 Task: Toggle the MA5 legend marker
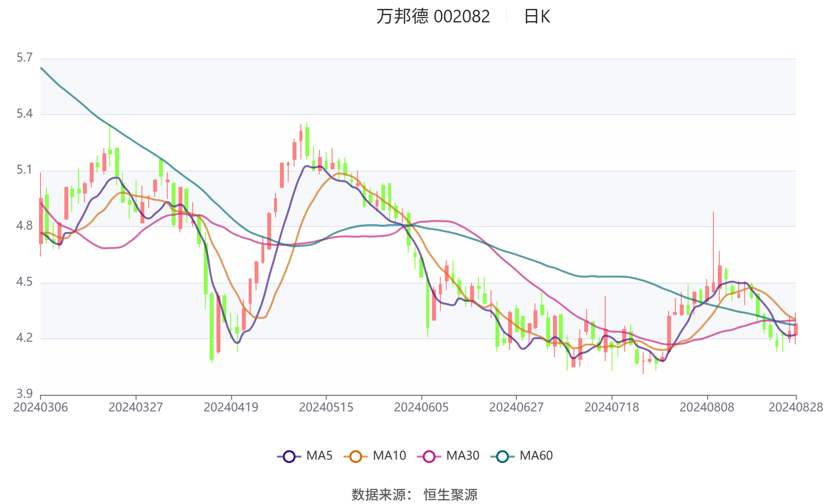pos(289,456)
